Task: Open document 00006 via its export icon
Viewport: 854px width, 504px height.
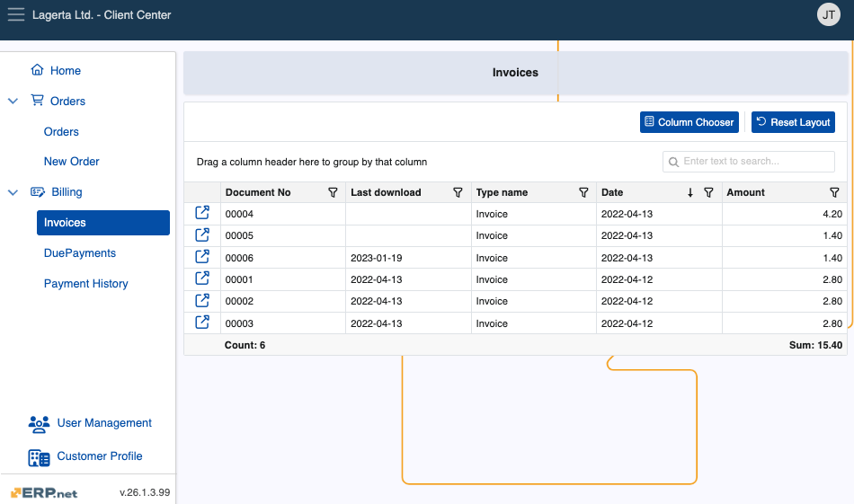Action: pos(202,256)
